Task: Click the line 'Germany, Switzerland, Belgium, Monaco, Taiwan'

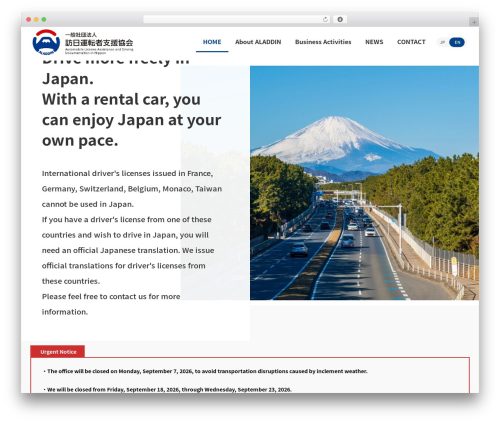Action: pos(132,189)
